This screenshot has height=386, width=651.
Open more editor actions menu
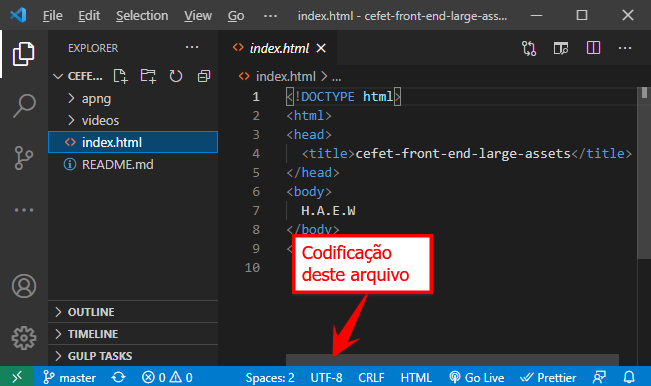[625, 48]
